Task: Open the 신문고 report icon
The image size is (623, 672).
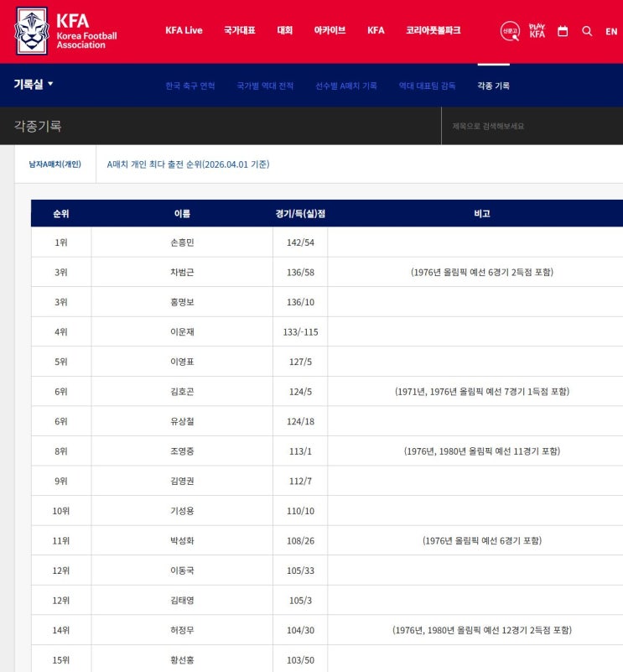Action: 510,31
